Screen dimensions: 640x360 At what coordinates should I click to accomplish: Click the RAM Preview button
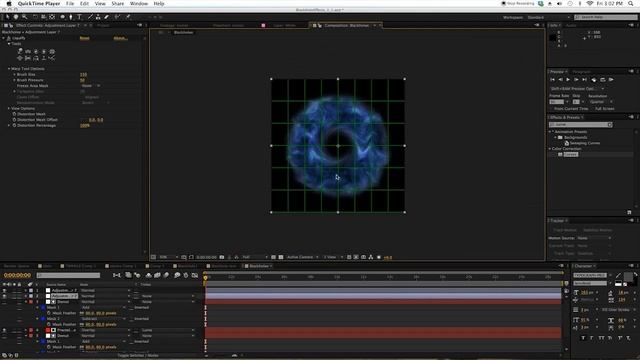pos(611,80)
